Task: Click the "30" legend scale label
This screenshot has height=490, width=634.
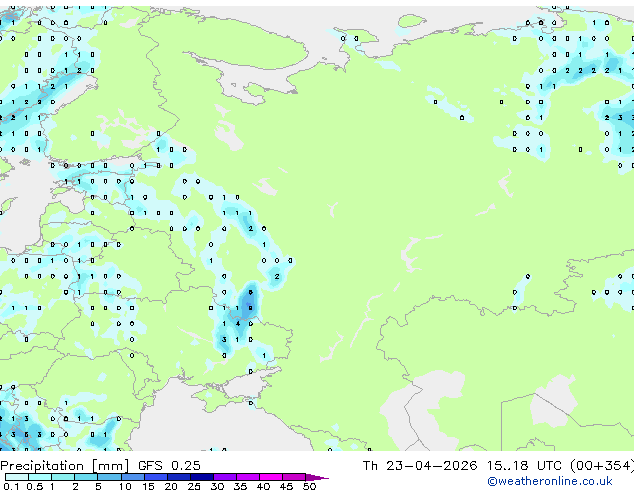Action: pyautogui.click(x=217, y=486)
